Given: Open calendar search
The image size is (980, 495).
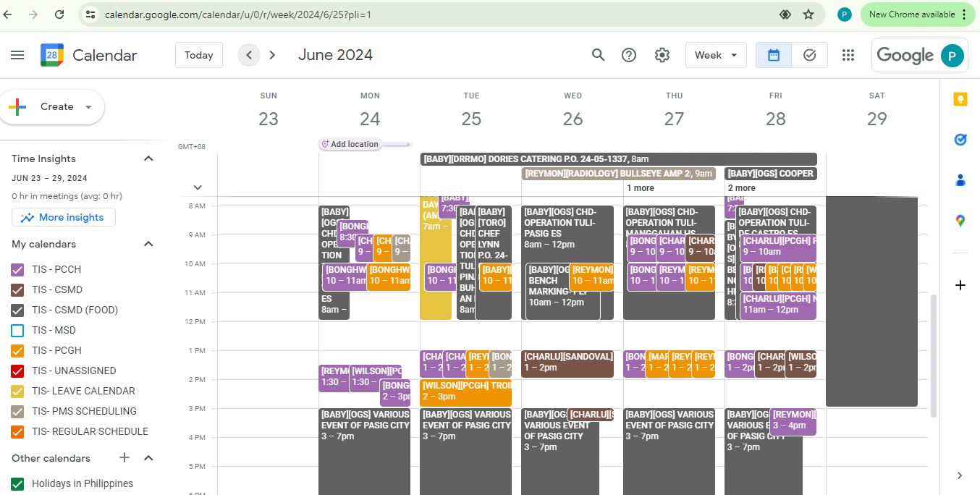Looking at the screenshot, I should pos(598,55).
